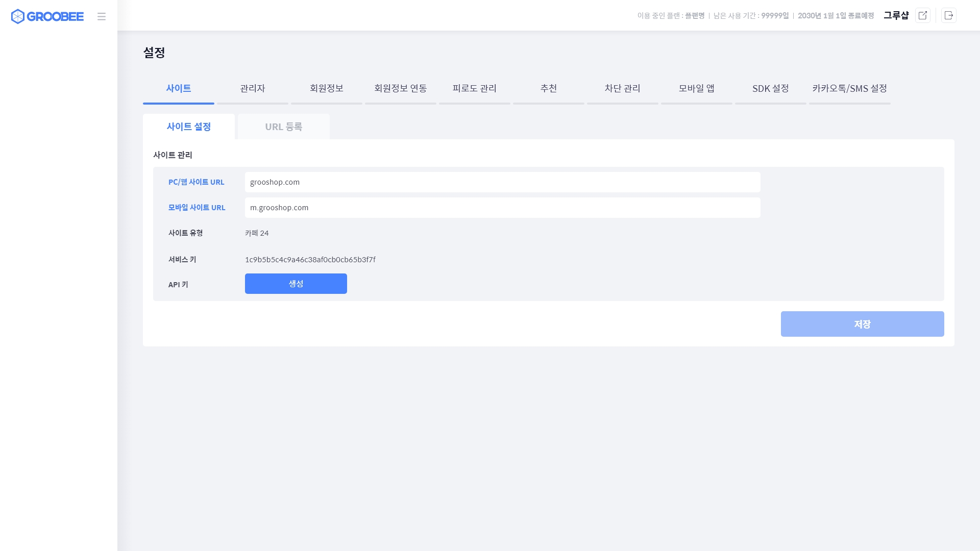Click the GROOBEE logo icon

(18, 16)
